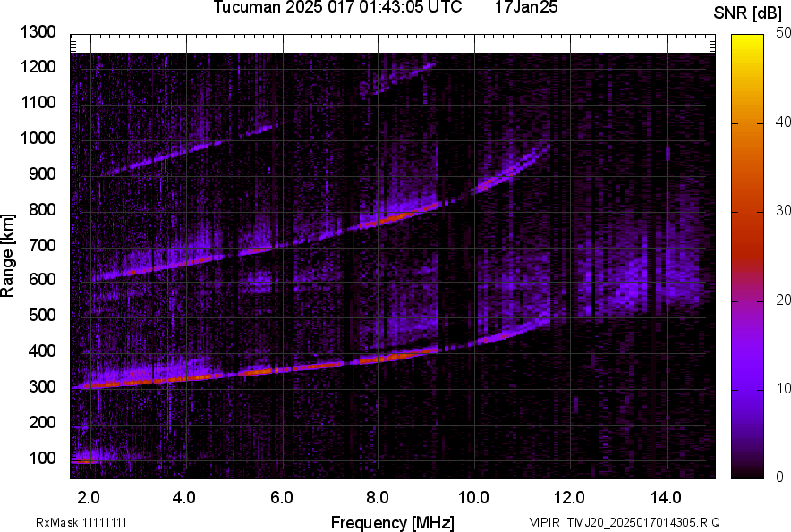This screenshot has height=532, width=791.
Task: Click frequency tick label '14.0'
Action: [666, 498]
